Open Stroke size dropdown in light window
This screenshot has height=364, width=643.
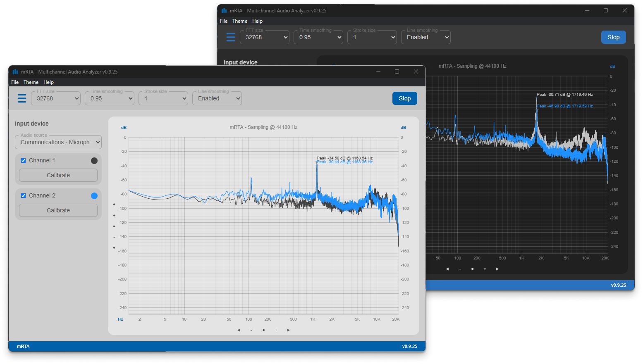[163, 98]
